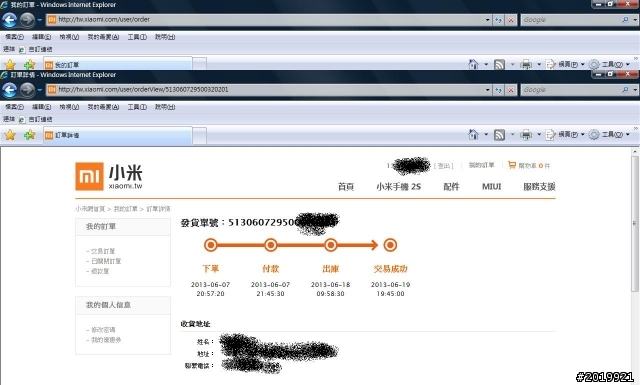The height and width of the screenshot is (385, 640).
Task: Click 付款 step circle in order progress
Action: [x=271, y=245]
